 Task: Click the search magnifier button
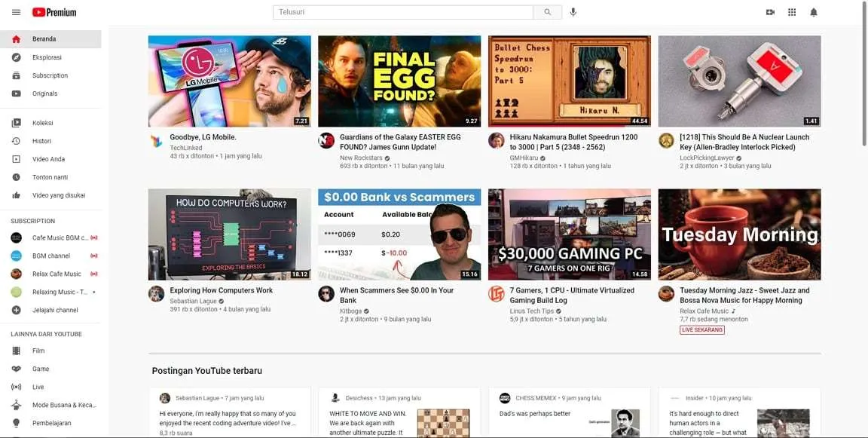pos(548,12)
